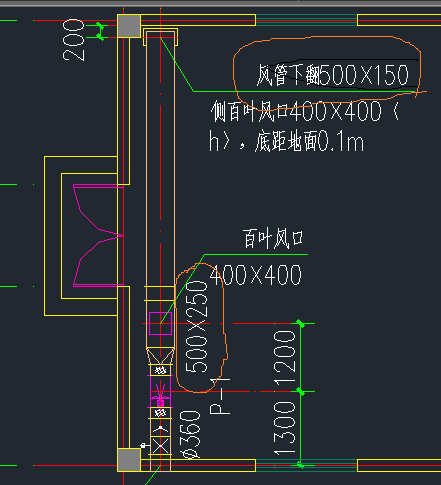Click the text 底距地面0.1m
This screenshot has width=441, height=485.
[309, 141]
